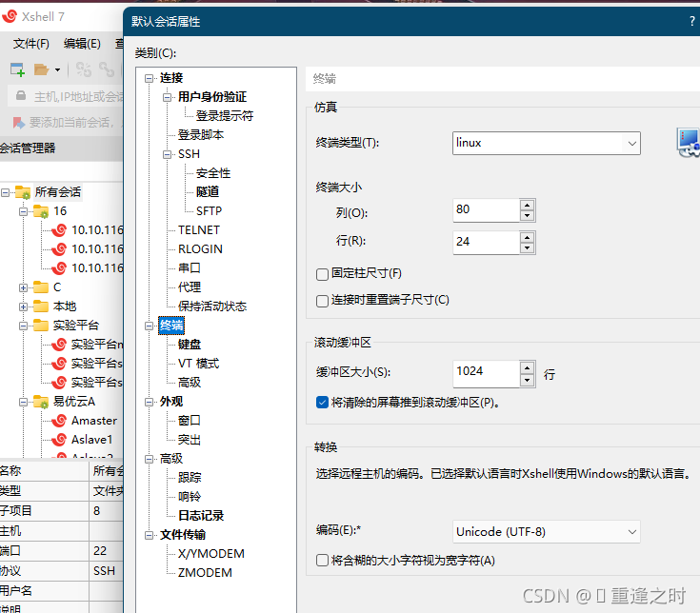Select ZMODEM in category tree
Screen dimensions: 700x613
205,573
